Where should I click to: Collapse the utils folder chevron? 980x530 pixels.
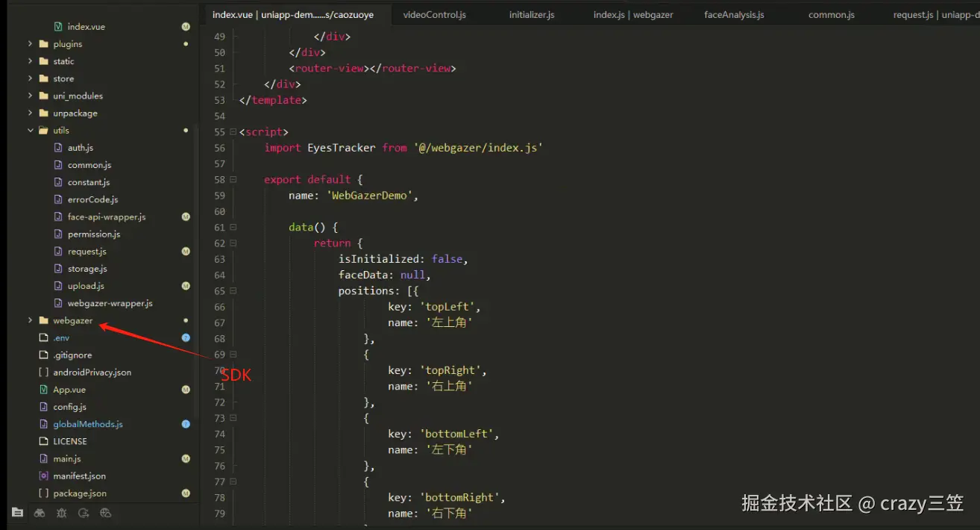tap(31, 131)
